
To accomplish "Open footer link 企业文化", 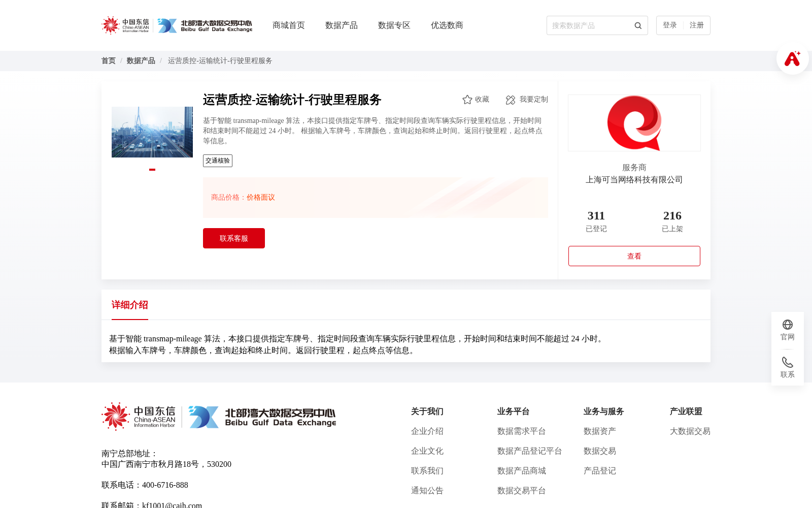I will point(427,451).
